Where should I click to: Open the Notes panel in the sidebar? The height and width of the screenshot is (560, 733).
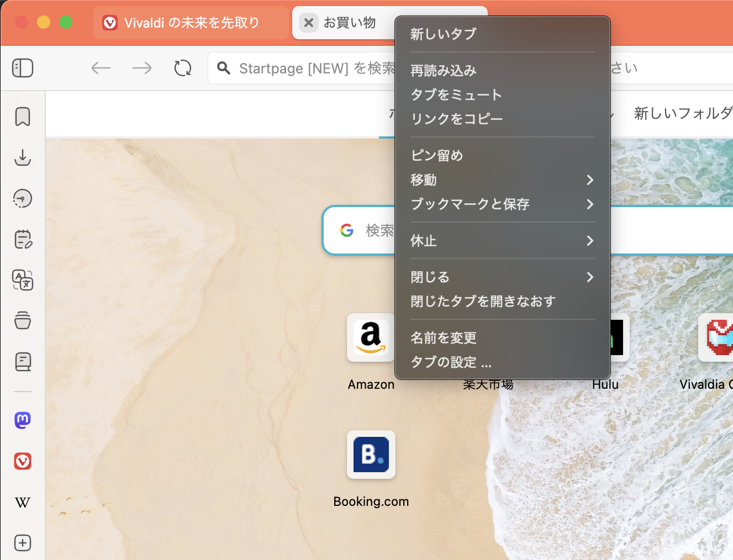pyautogui.click(x=22, y=239)
